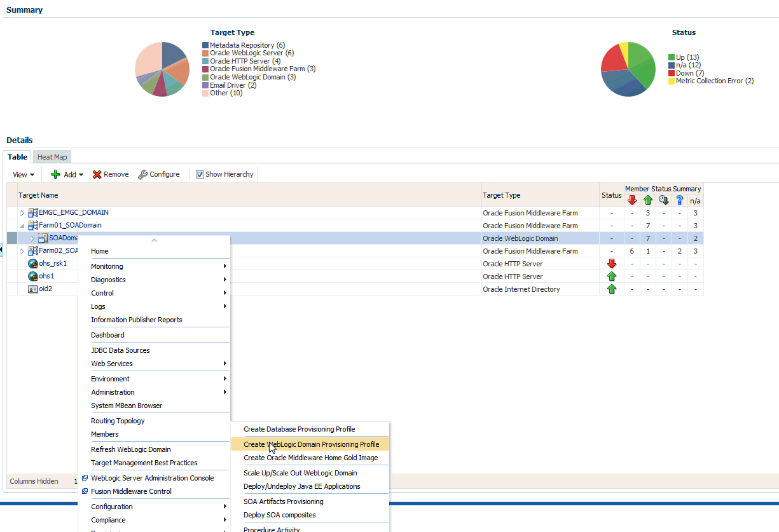Image resolution: width=779 pixels, height=532 pixels.
Task: Click the green plus Add icon
Action: pyautogui.click(x=55, y=174)
